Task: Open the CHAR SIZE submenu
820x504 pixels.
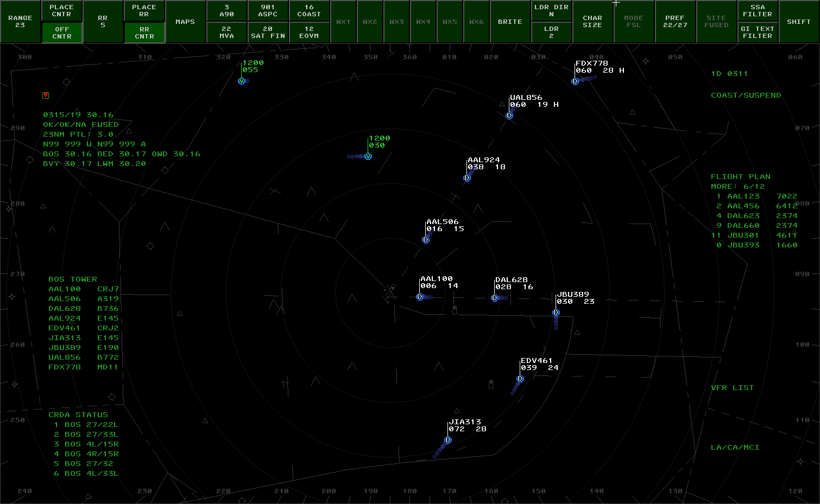Action: pos(592,22)
